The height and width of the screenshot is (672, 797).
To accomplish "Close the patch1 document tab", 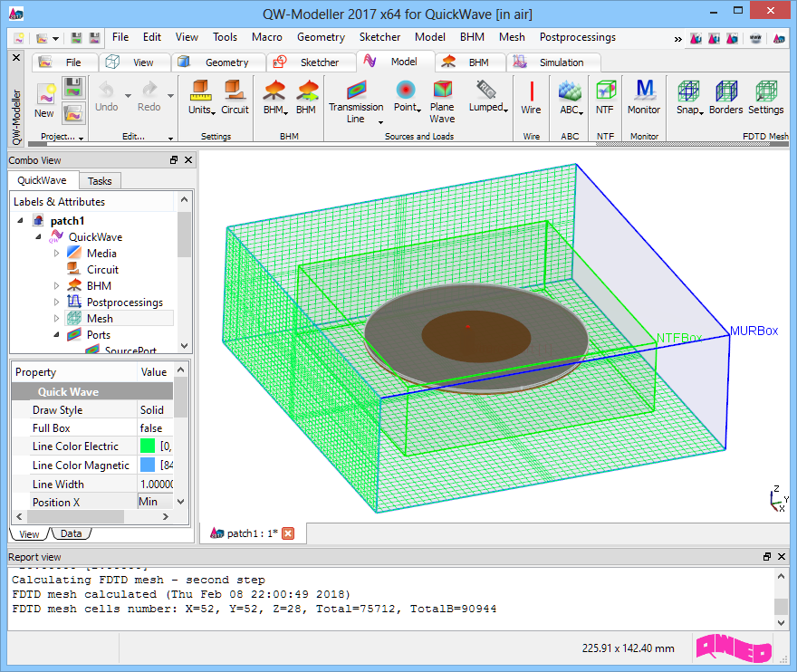I will click(288, 533).
